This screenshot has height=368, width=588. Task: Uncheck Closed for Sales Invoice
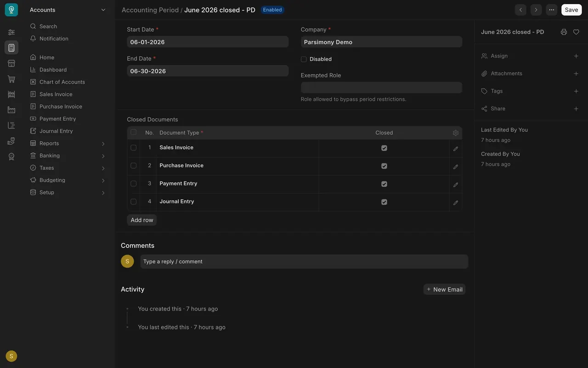pos(384,148)
